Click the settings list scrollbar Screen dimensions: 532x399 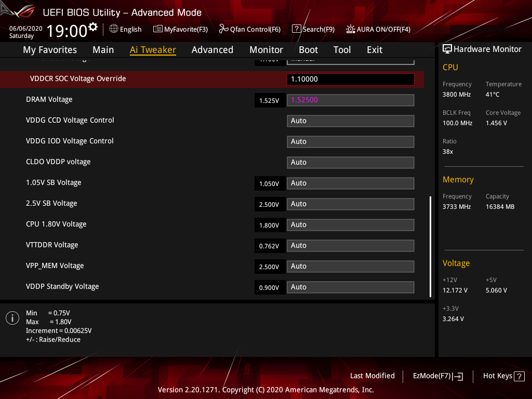[430, 246]
